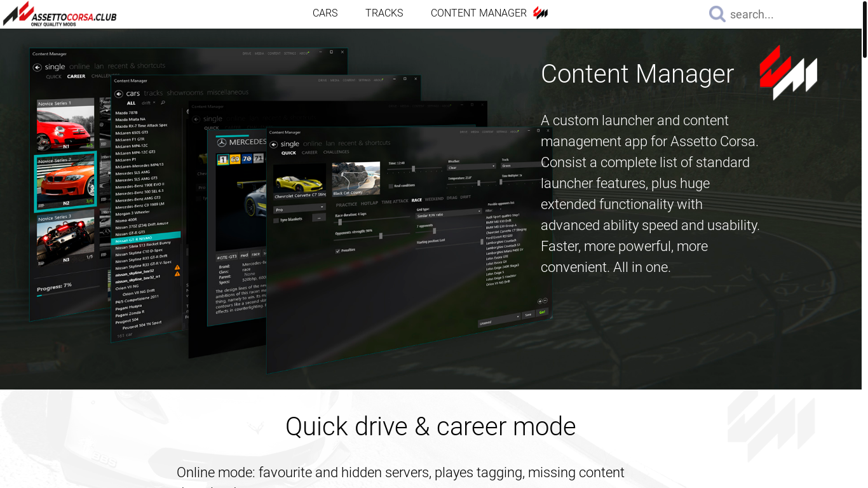Viewport: 868px width, 488px height.
Task: Select Mazda 787B in the car list
Action: (x=126, y=112)
